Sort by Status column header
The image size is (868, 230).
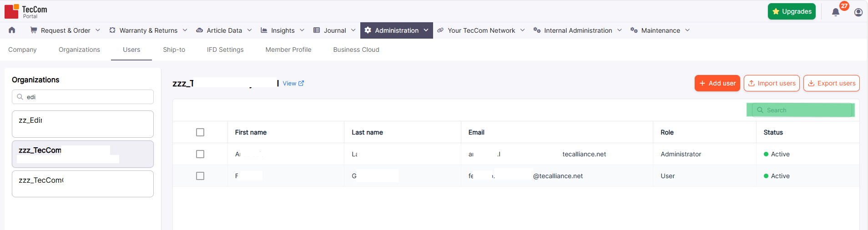(x=773, y=132)
